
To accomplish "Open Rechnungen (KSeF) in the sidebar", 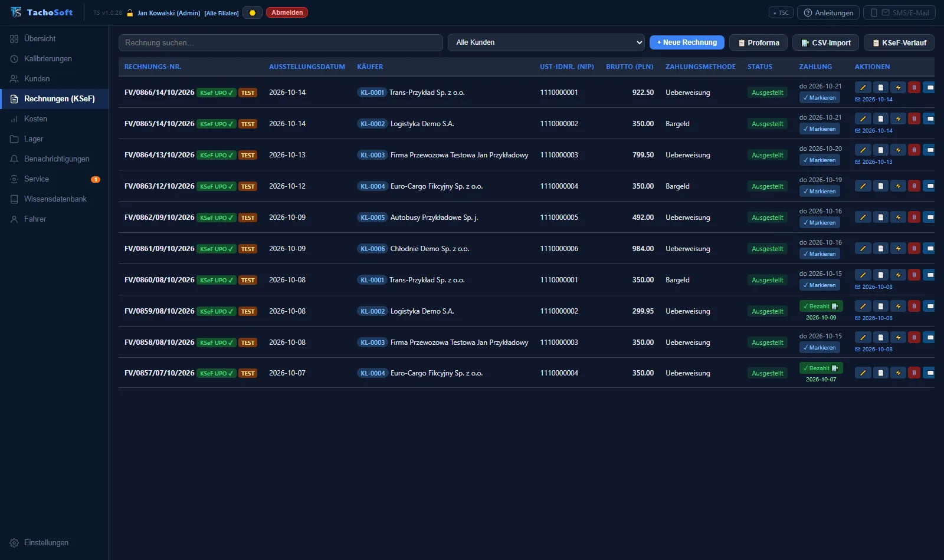I will point(54,98).
